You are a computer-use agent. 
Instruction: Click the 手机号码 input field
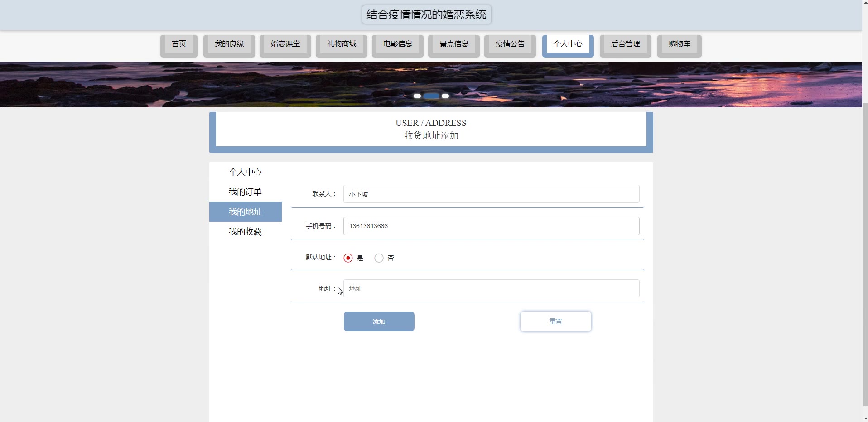click(491, 226)
